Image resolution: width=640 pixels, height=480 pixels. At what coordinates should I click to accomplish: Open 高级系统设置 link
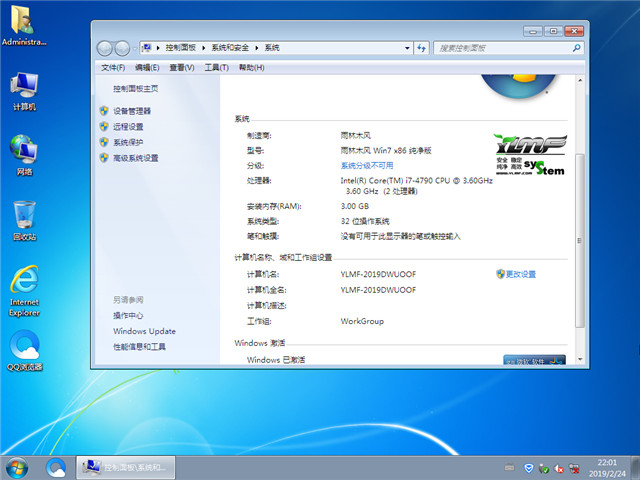click(136, 158)
